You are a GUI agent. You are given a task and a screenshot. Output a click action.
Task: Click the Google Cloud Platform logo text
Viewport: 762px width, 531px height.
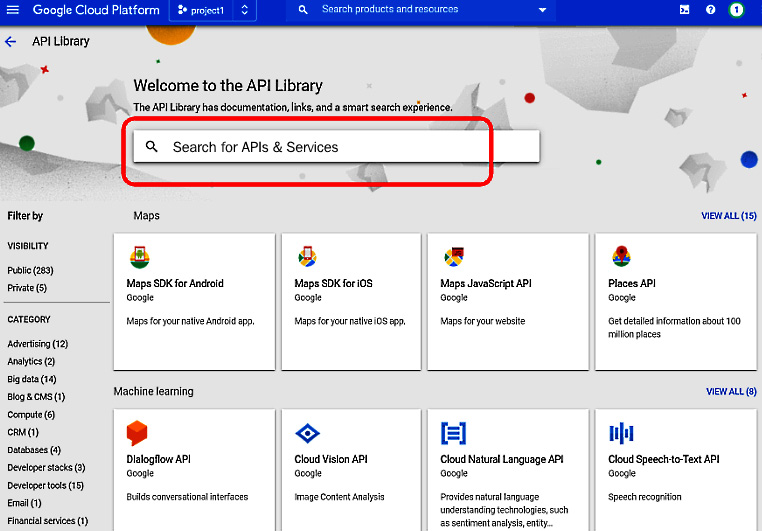[96, 10]
